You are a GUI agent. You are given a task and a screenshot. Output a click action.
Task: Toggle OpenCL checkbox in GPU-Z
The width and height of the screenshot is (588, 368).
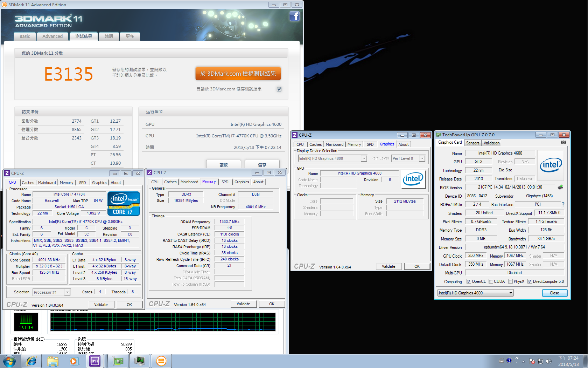click(469, 281)
